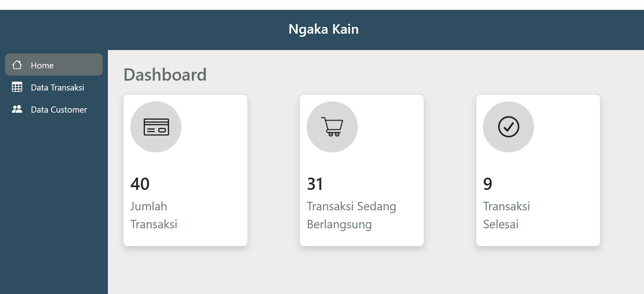This screenshot has height=294, width=644.
Task: Click the Dashboard page heading
Action: [x=165, y=75]
